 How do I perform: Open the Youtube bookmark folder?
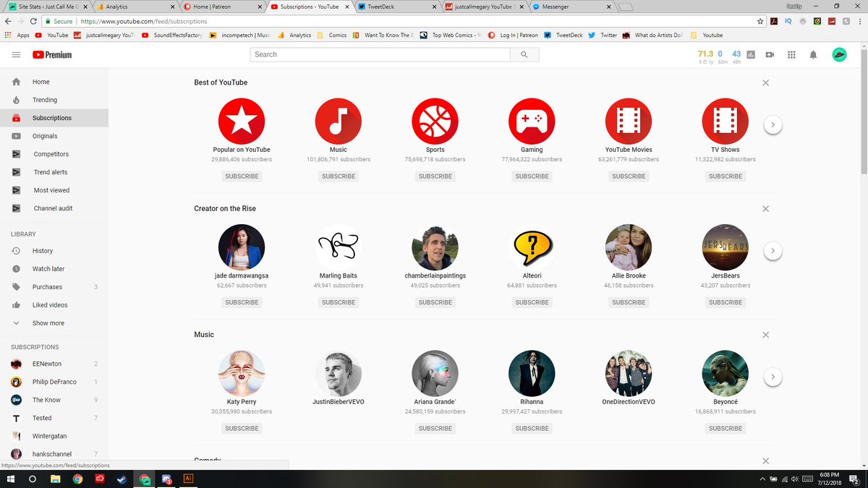coord(707,35)
